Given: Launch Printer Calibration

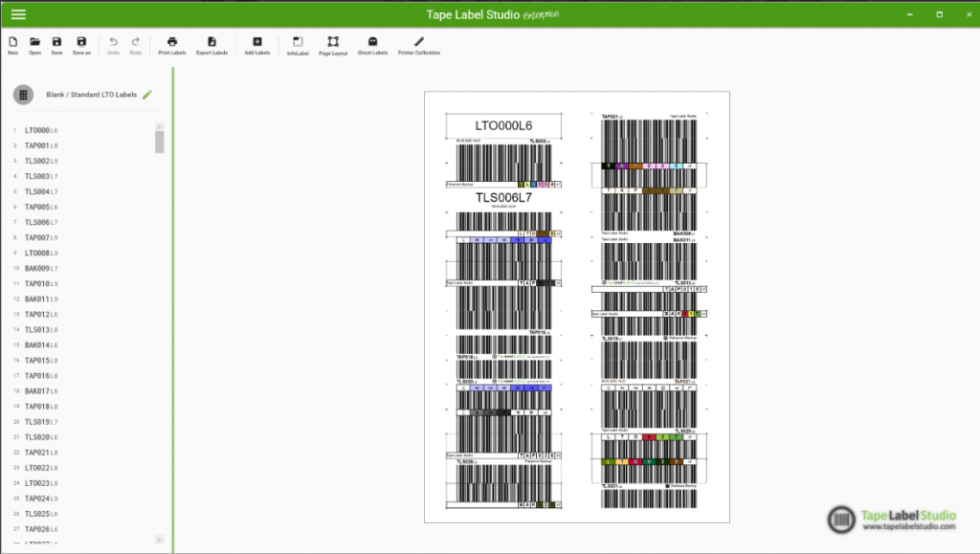Looking at the screenshot, I should 419,45.
